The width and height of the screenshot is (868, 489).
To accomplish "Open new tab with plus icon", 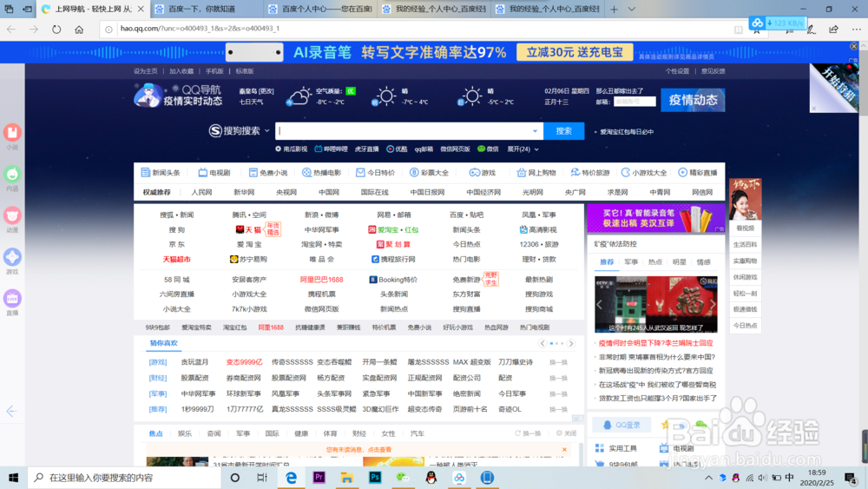I will (x=614, y=9).
